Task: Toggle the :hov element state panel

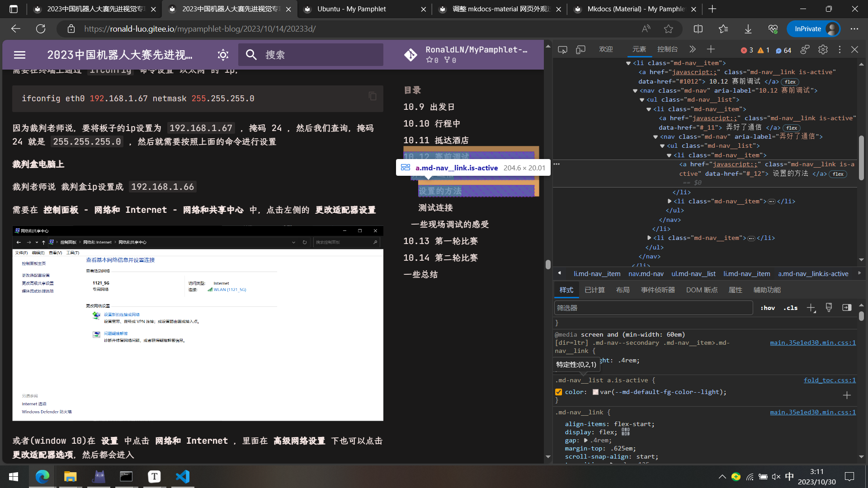Action: tap(767, 308)
